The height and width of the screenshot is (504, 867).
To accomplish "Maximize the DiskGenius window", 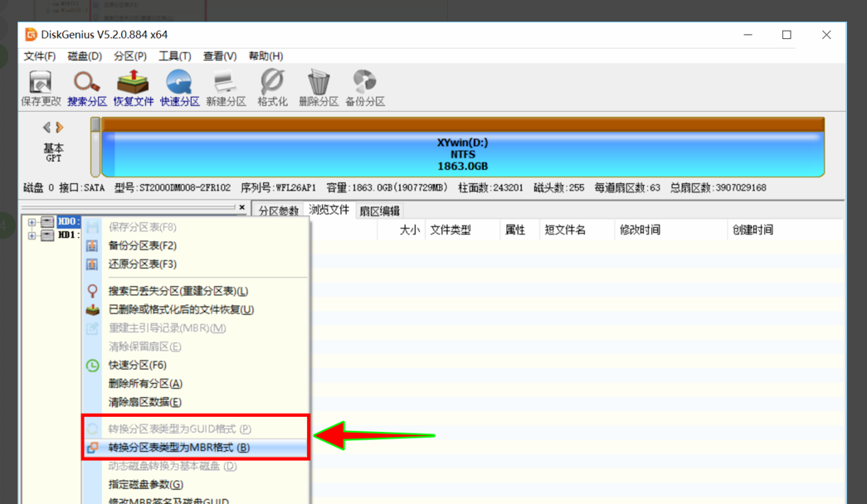I will [x=787, y=35].
